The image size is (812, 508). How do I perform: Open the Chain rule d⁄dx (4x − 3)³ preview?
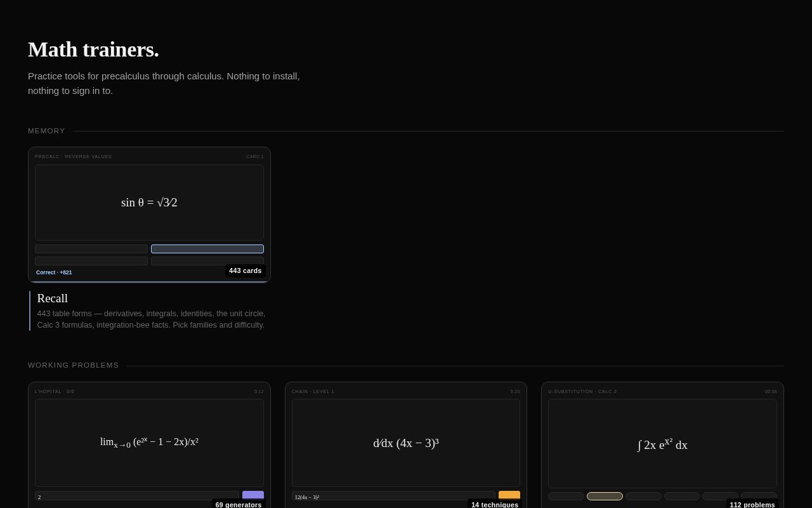pyautogui.click(x=406, y=443)
